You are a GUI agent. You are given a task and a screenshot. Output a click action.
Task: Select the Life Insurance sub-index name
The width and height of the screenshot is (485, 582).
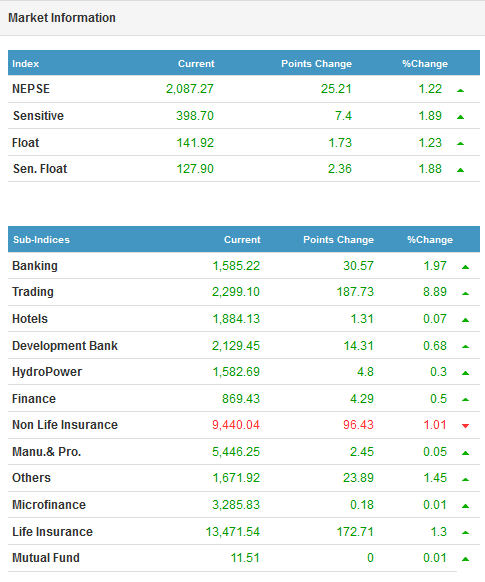[x=52, y=532]
